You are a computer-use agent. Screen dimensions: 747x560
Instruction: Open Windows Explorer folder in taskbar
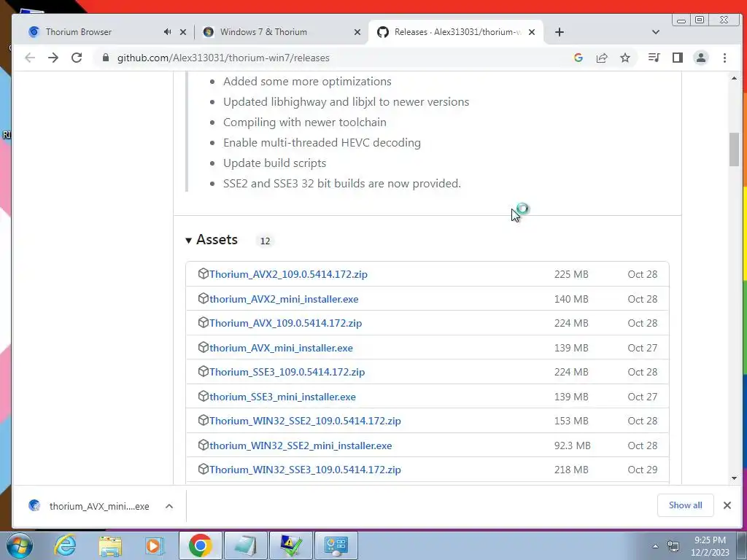[x=110, y=545]
